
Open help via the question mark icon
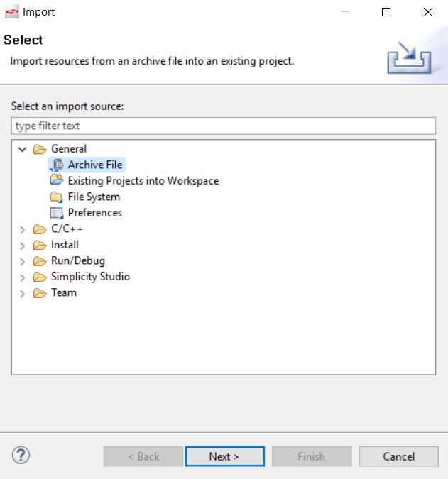coord(21,456)
